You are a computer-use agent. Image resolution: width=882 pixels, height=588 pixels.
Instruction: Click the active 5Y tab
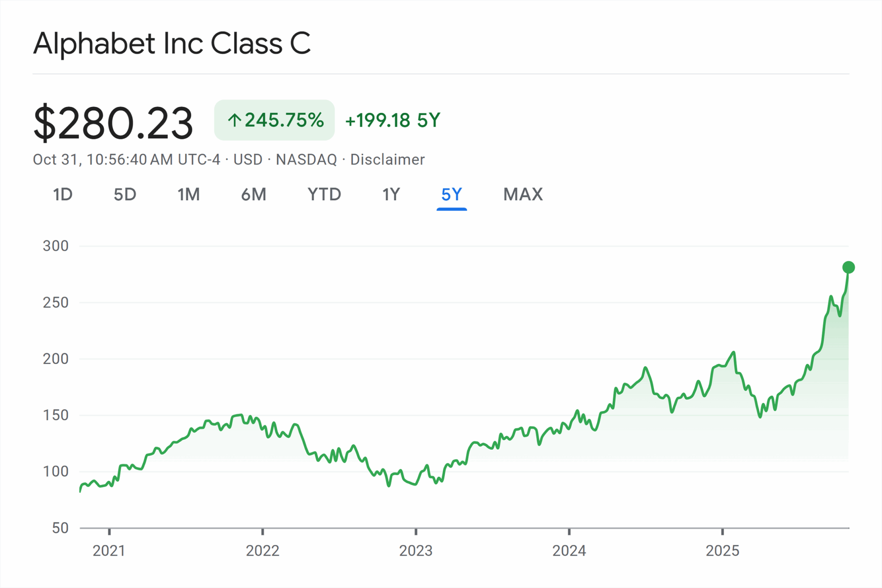pyautogui.click(x=451, y=195)
